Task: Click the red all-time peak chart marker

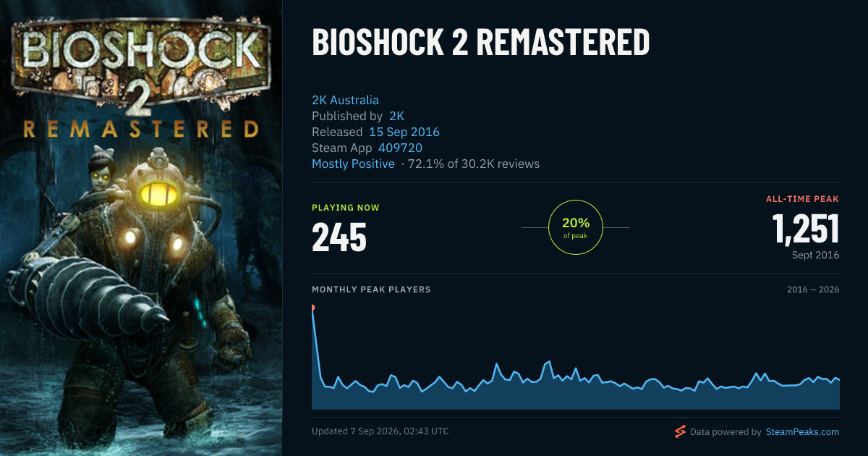Action: click(312, 308)
